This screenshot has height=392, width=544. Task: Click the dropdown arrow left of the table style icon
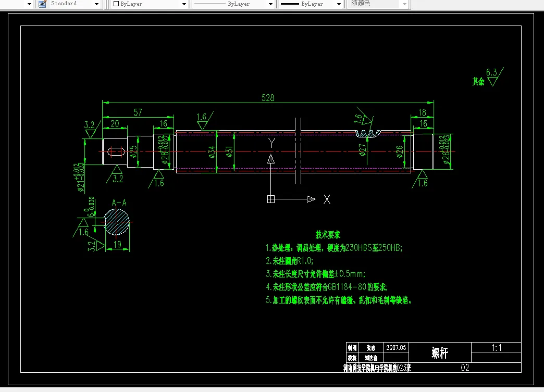[29, 4]
